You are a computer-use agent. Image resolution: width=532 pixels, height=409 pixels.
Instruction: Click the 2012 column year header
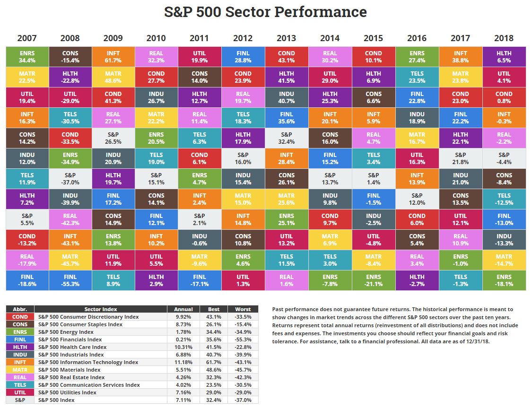(x=243, y=38)
